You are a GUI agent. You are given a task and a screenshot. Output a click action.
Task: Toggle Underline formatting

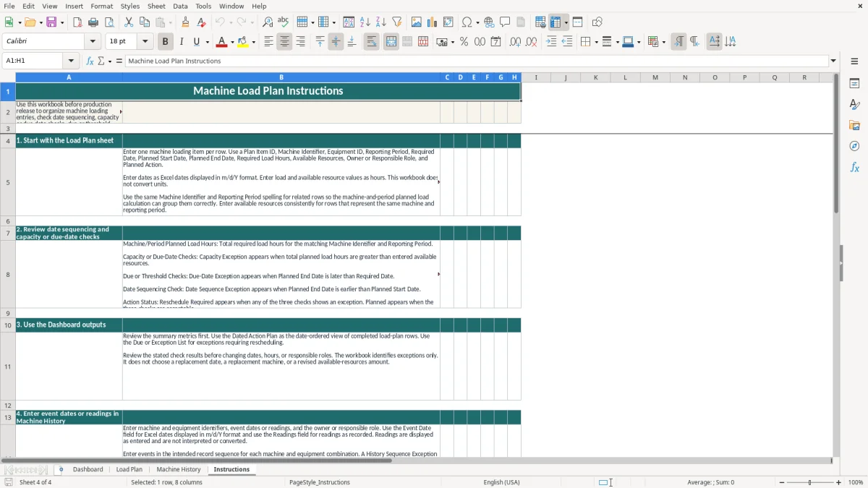pos(196,42)
